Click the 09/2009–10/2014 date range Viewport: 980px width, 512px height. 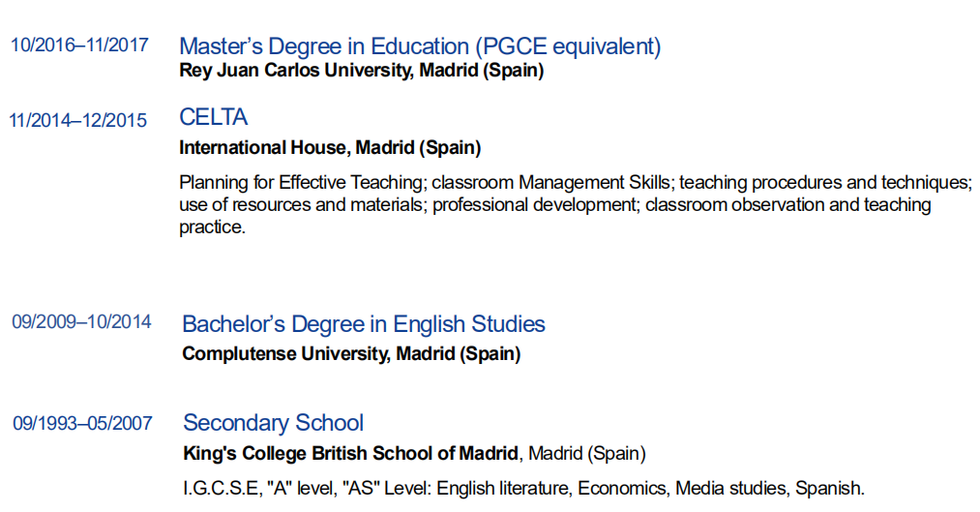81,322
